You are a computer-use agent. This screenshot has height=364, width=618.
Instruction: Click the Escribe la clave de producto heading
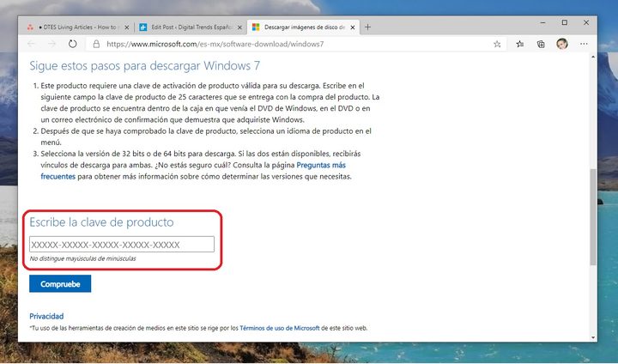pos(101,222)
